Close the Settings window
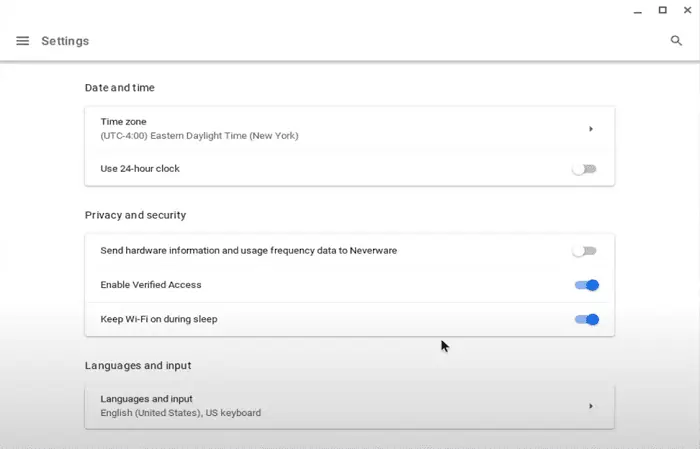This screenshot has height=449, width=700. coord(688,10)
